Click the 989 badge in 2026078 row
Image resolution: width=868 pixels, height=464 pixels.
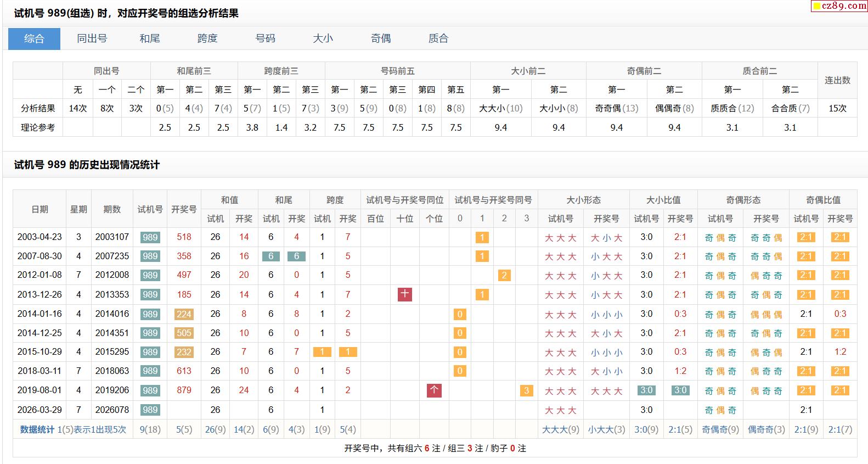pyautogui.click(x=150, y=410)
